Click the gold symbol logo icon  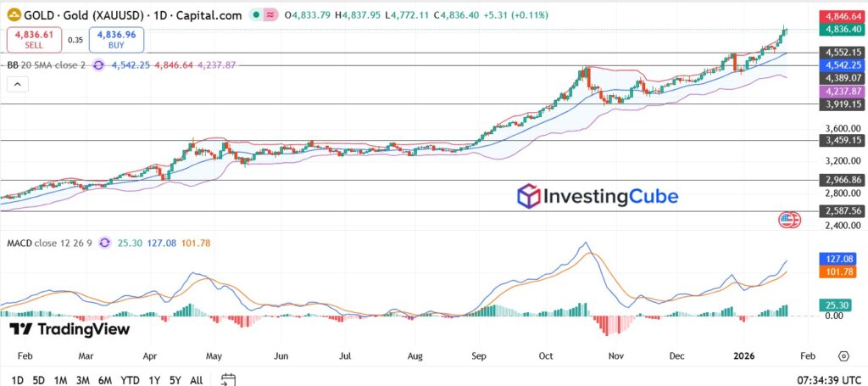click(12, 15)
